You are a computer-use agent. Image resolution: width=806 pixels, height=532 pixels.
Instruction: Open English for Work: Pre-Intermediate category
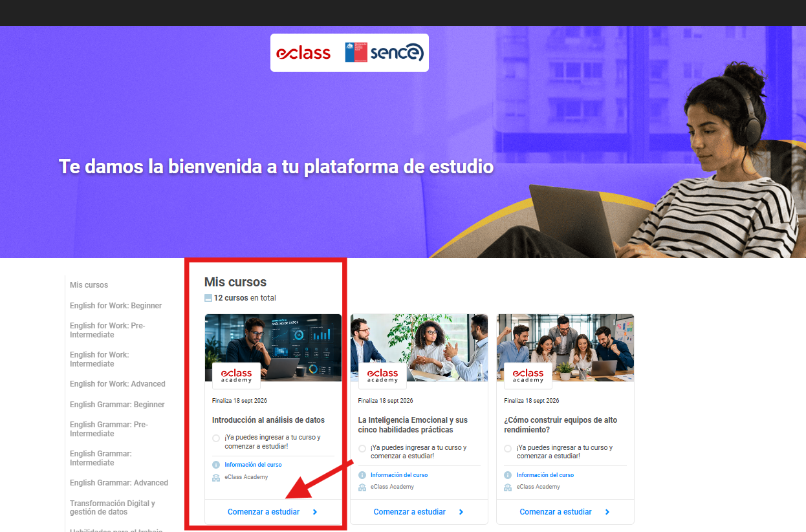click(107, 330)
